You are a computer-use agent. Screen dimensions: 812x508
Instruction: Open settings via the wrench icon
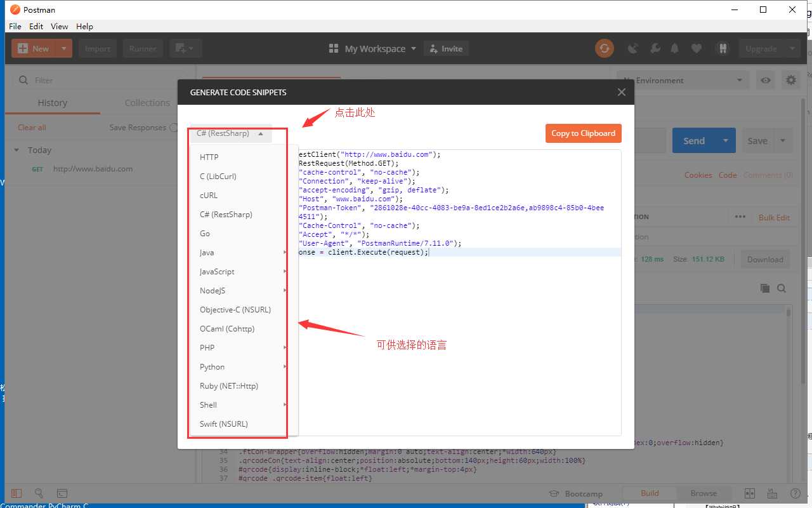coord(655,48)
